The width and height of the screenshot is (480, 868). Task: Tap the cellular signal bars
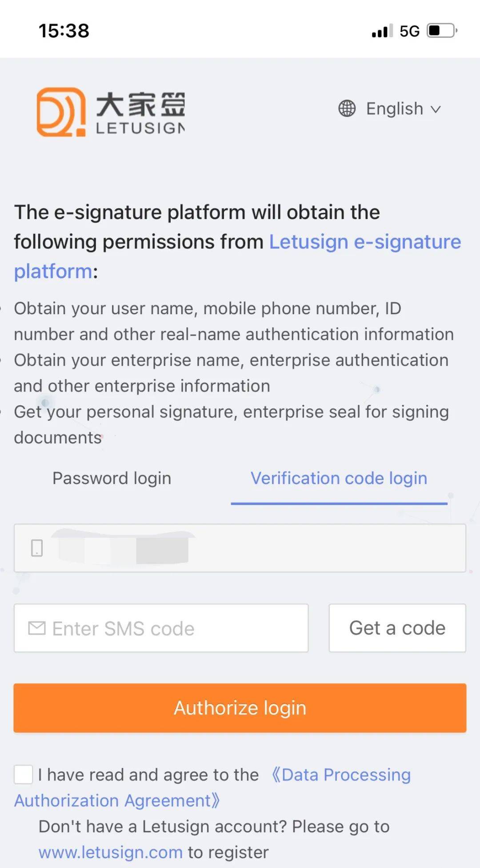pos(382,31)
